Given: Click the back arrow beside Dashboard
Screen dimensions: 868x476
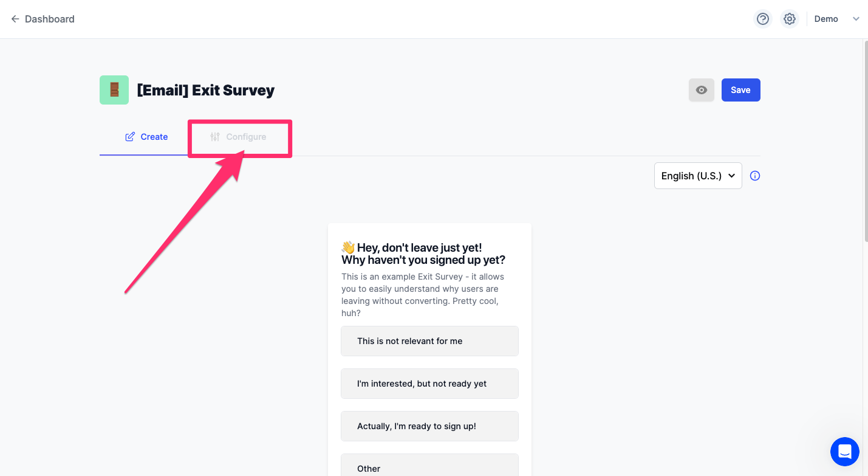Looking at the screenshot, I should click(15, 19).
